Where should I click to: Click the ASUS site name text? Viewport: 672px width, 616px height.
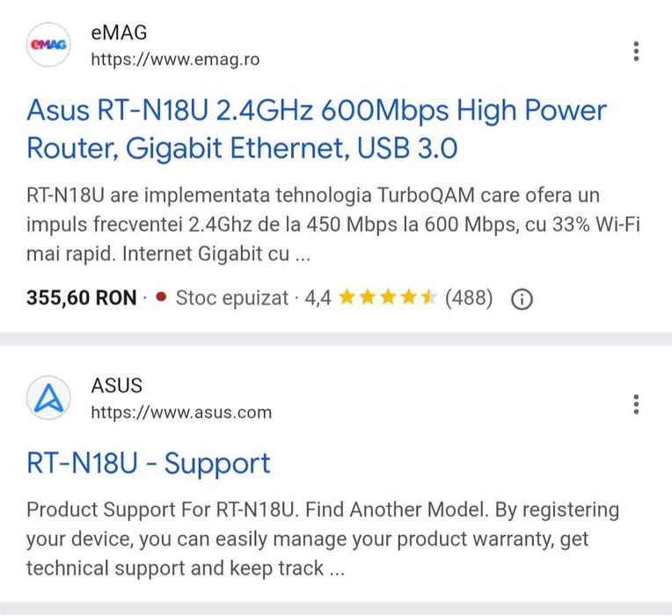click(116, 385)
